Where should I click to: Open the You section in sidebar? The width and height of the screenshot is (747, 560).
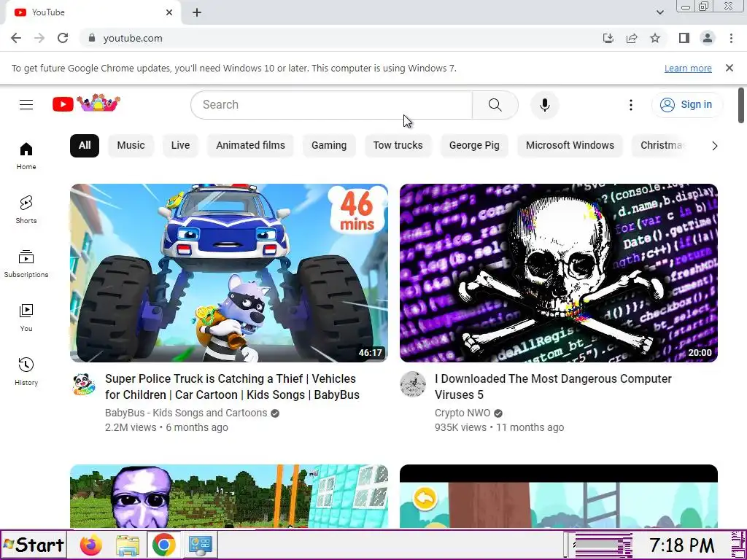pos(26,318)
